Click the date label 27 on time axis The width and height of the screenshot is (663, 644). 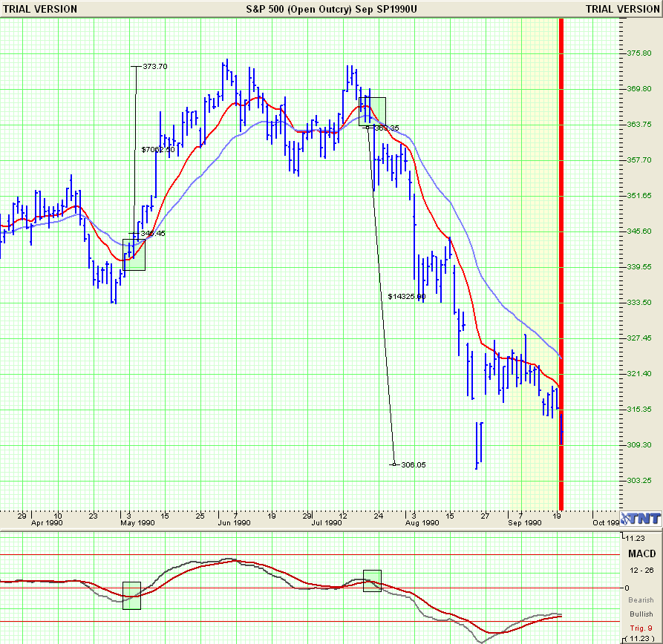coord(485,516)
